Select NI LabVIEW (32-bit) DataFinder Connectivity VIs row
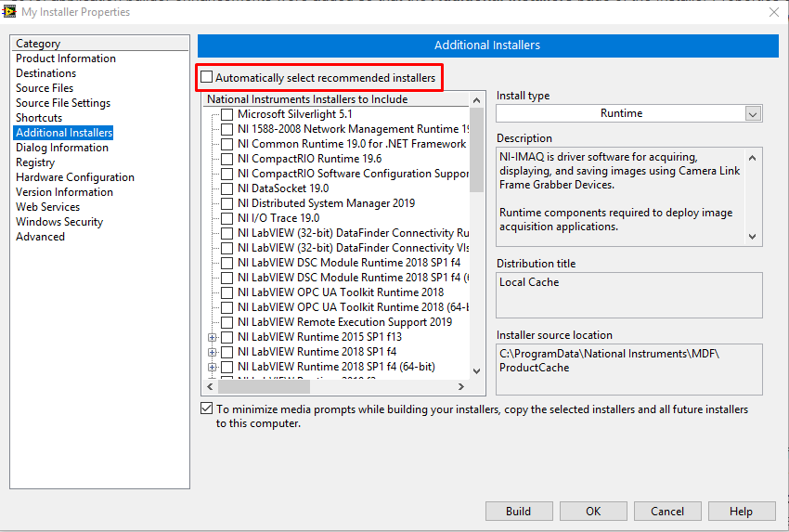Screen dimensions: 789x532 (x=354, y=248)
